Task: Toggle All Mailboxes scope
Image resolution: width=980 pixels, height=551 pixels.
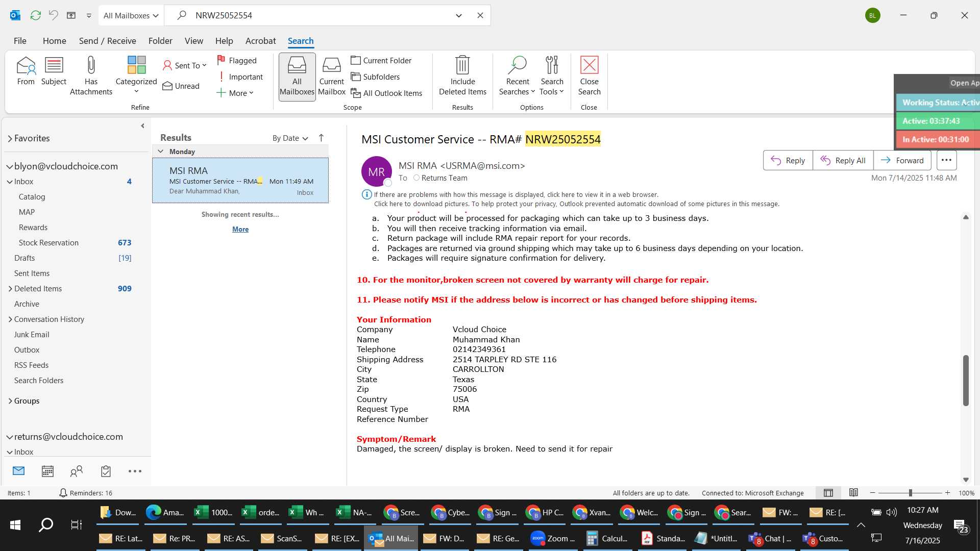Action: [x=297, y=76]
